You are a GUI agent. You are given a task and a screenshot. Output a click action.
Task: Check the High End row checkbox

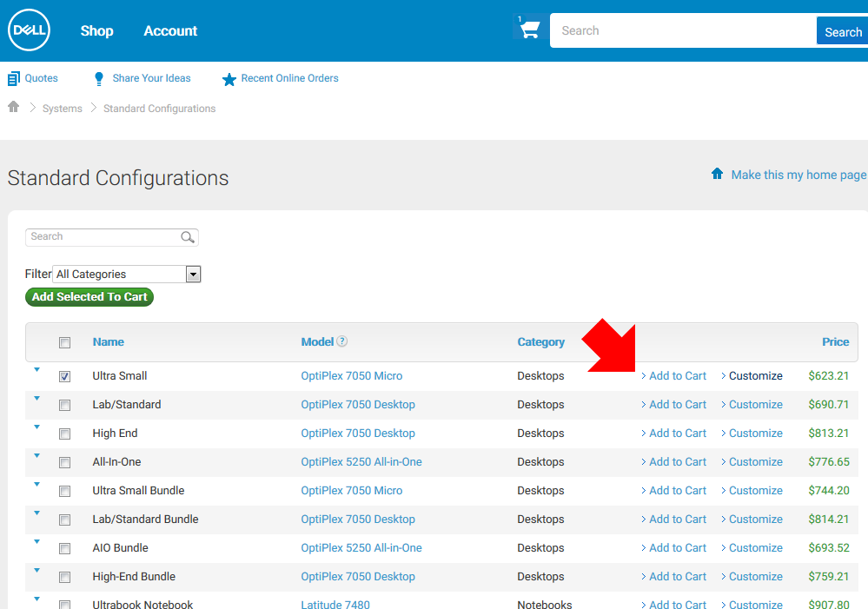pos(65,434)
